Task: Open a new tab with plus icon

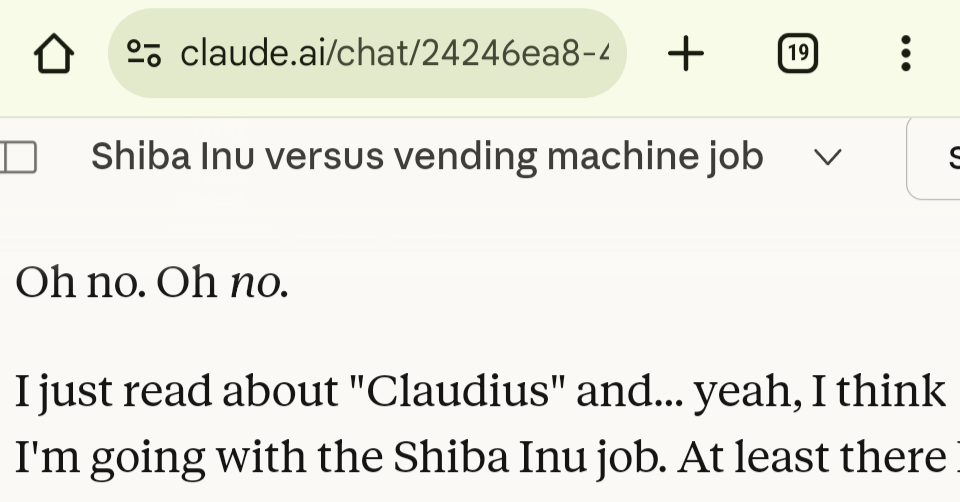Action: click(x=686, y=54)
